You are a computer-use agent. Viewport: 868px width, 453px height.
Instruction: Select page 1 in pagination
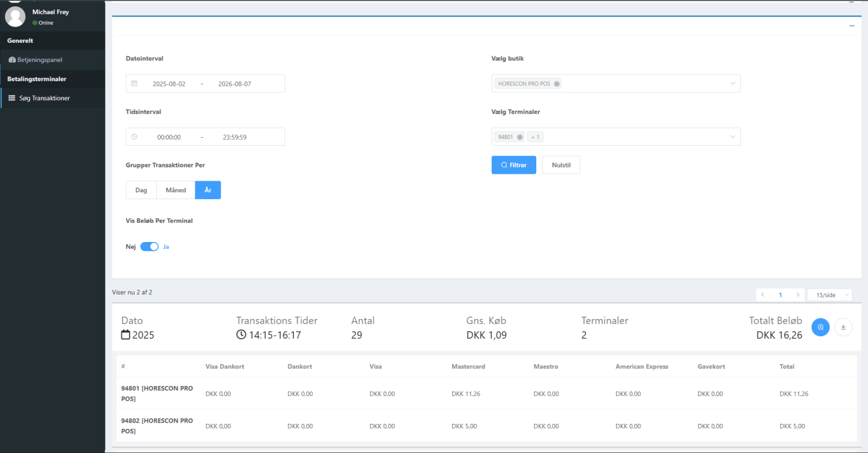coord(781,295)
